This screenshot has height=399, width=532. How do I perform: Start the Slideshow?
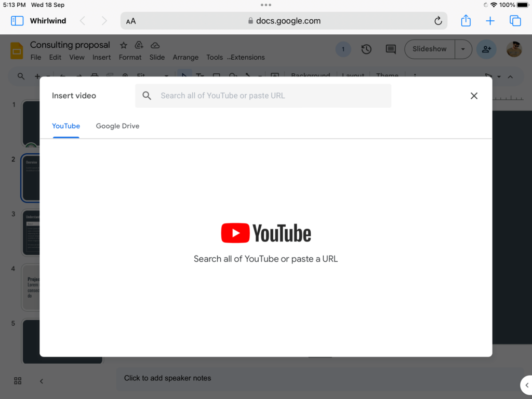point(429,49)
